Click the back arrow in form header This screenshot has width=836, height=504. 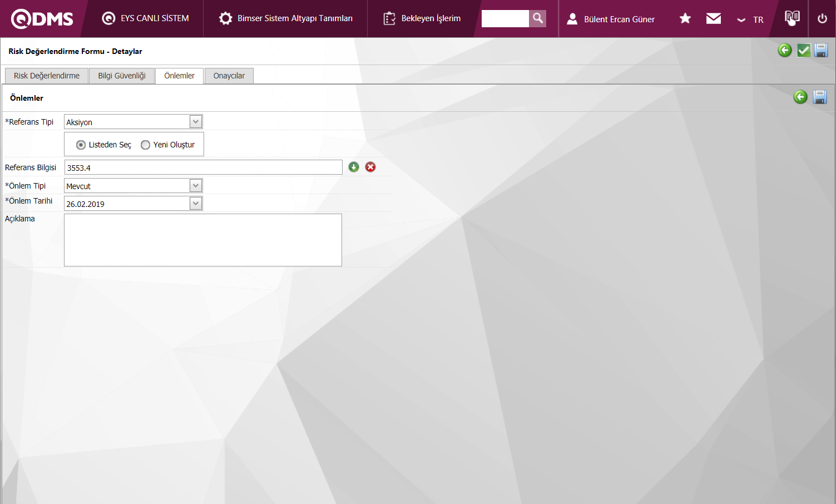(x=785, y=51)
